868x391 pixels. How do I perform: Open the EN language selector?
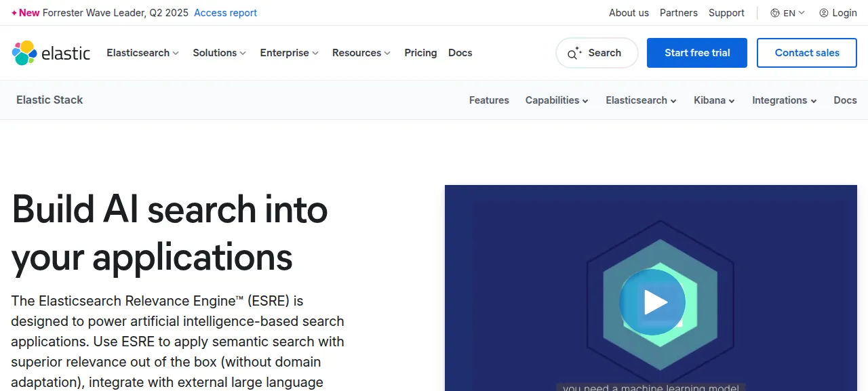[788, 13]
